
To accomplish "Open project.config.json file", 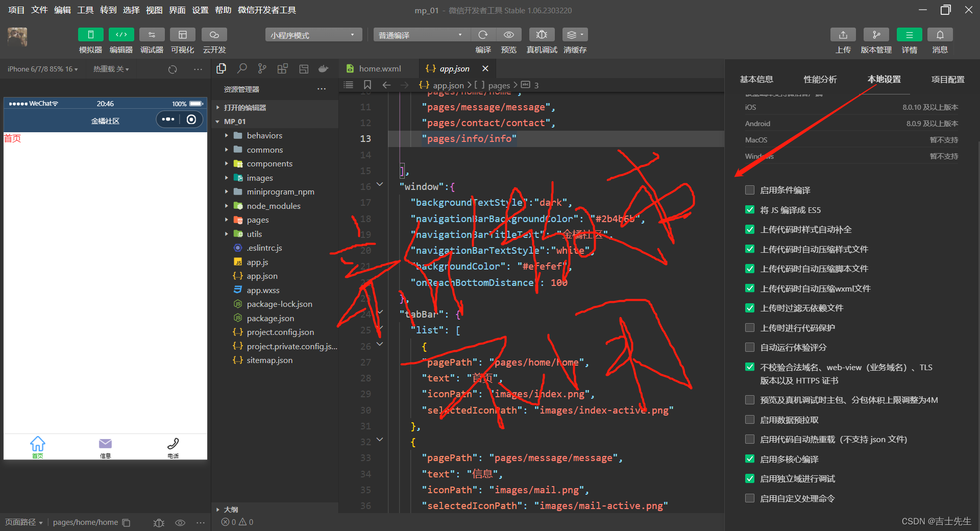I will click(x=280, y=332).
